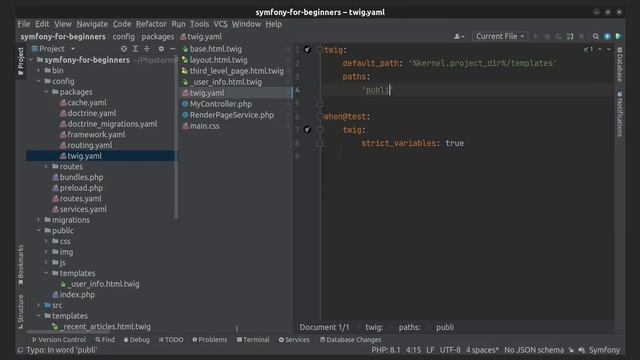Open the File menu
The width and height of the screenshot is (640, 360).
point(24,24)
